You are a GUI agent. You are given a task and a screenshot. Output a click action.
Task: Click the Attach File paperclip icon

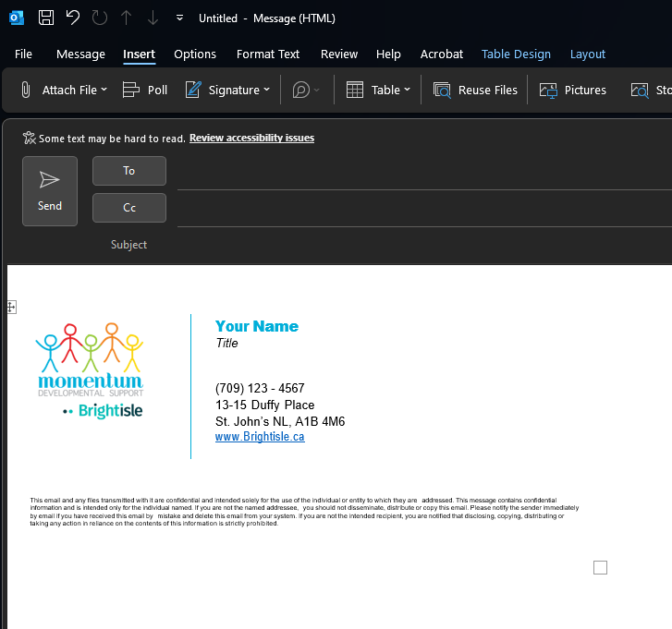[x=27, y=90]
